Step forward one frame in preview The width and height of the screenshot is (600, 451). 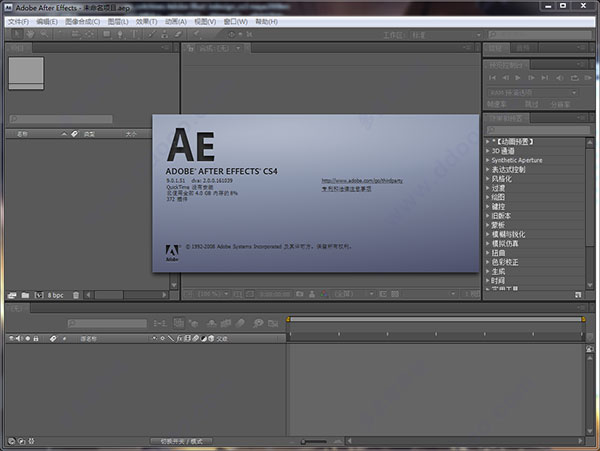point(532,78)
